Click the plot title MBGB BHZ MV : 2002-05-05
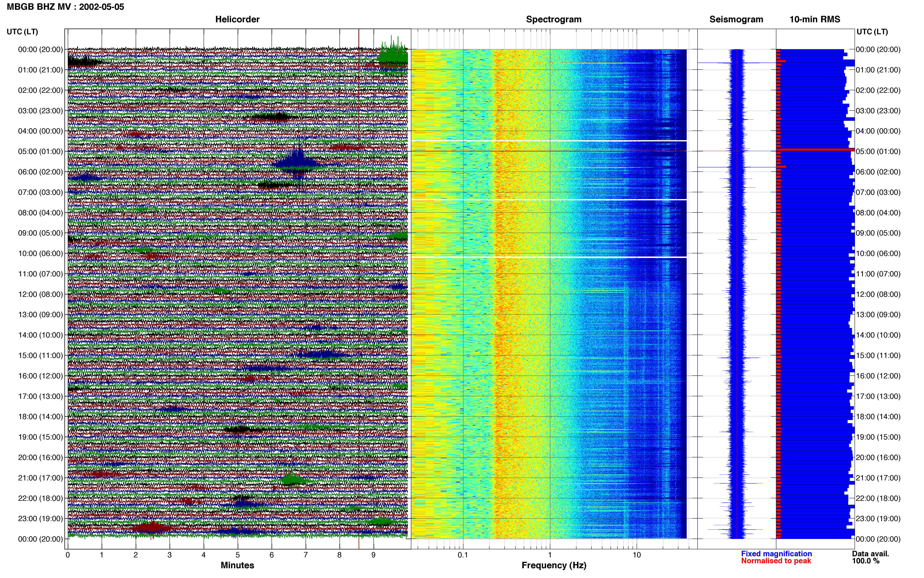The width and height of the screenshot is (924, 578). point(65,7)
